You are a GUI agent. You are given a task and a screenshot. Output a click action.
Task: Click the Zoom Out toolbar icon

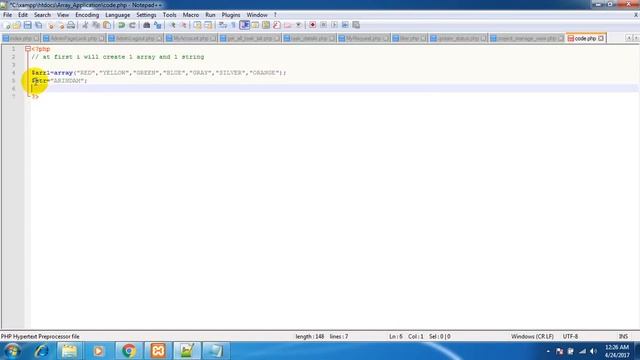pos(184,25)
